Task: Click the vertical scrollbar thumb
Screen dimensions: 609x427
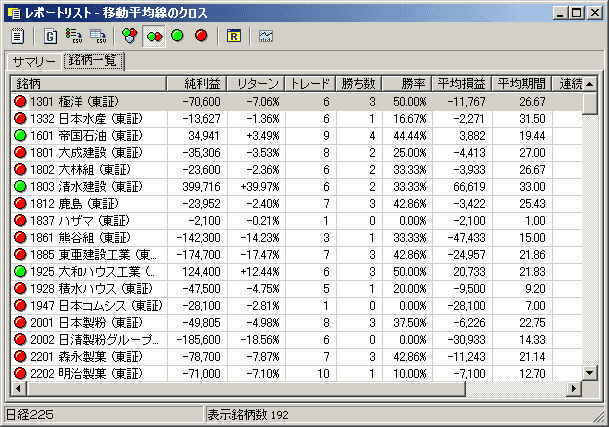Action: click(590, 103)
